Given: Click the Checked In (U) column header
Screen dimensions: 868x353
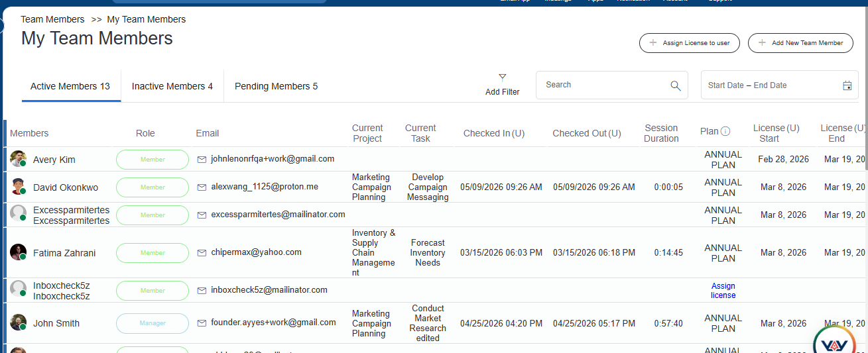Looking at the screenshot, I should 494,133.
